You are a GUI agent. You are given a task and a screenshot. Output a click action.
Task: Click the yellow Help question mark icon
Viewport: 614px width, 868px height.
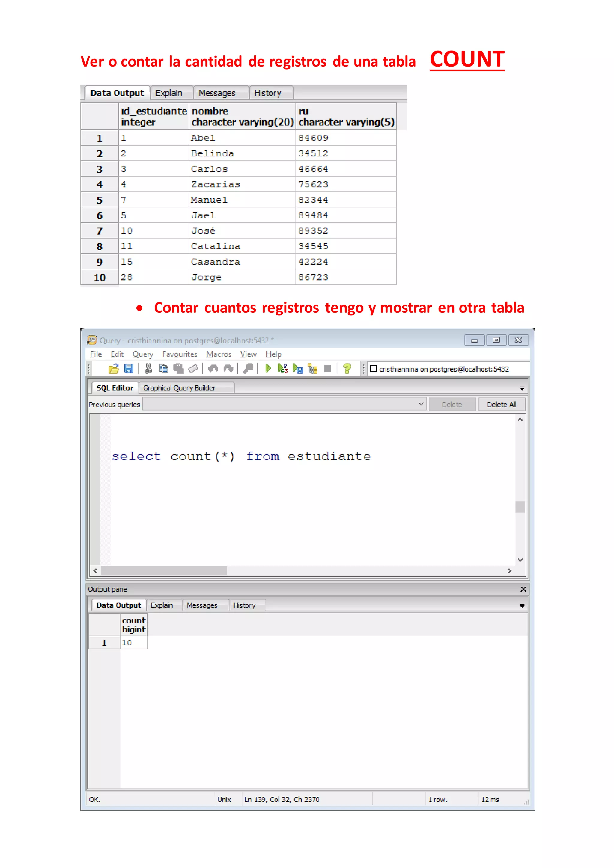click(x=347, y=369)
